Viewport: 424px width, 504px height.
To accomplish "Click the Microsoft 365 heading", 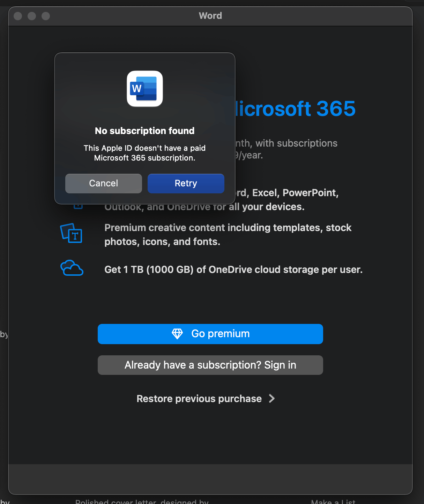I will click(x=296, y=109).
